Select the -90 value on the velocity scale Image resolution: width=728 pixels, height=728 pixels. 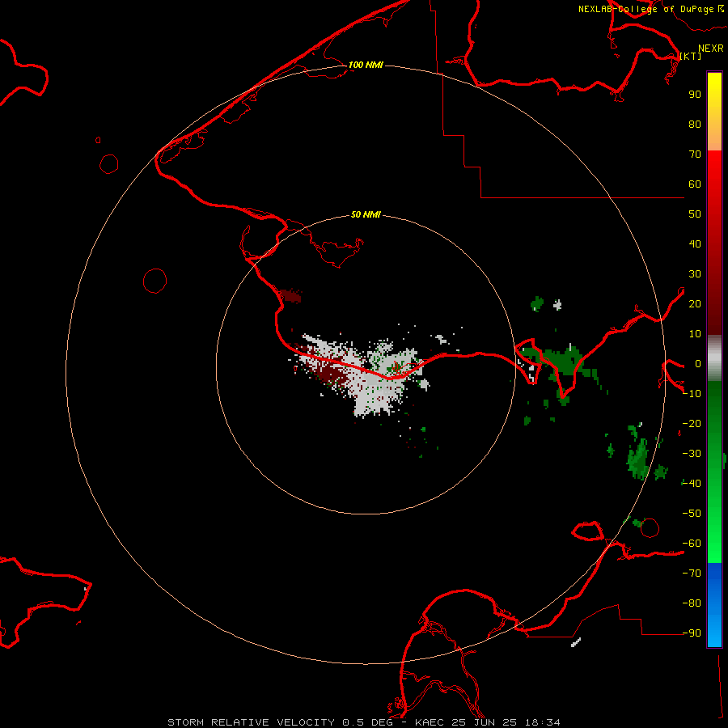click(692, 633)
